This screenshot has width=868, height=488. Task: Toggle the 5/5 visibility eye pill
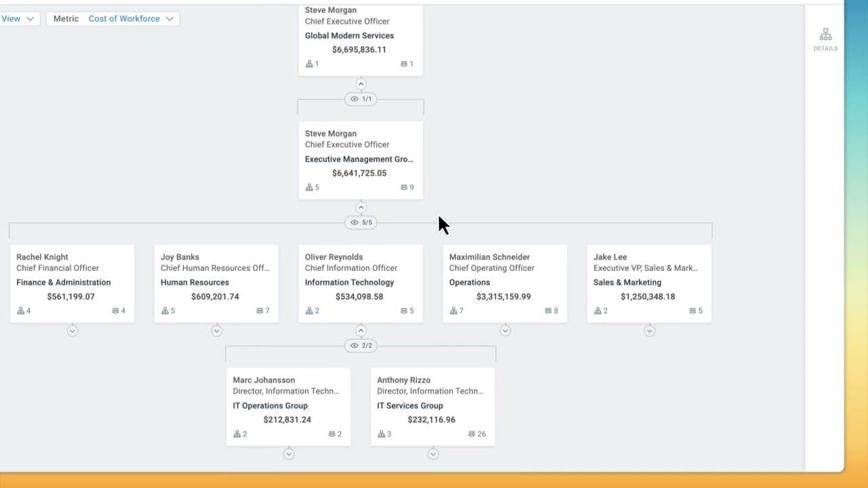tap(361, 222)
